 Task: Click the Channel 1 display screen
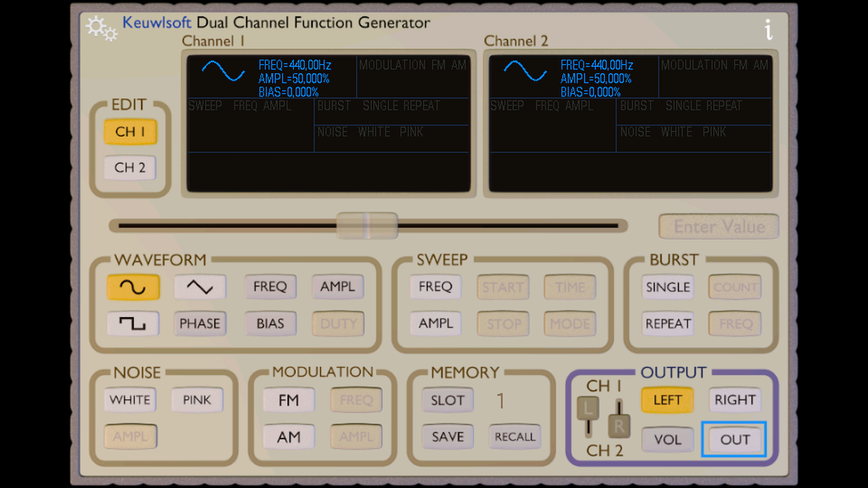(328, 124)
